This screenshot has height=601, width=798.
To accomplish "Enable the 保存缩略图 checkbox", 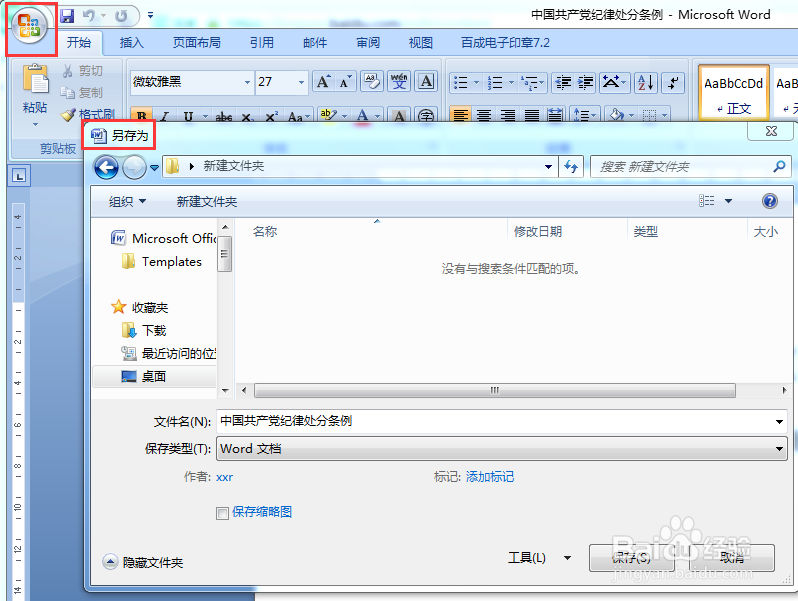I will (222, 513).
